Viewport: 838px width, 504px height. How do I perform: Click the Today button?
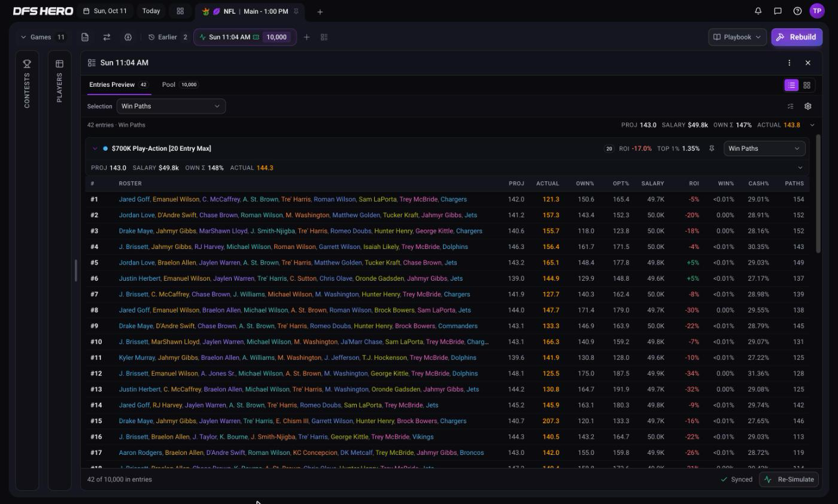(x=151, y=11)
